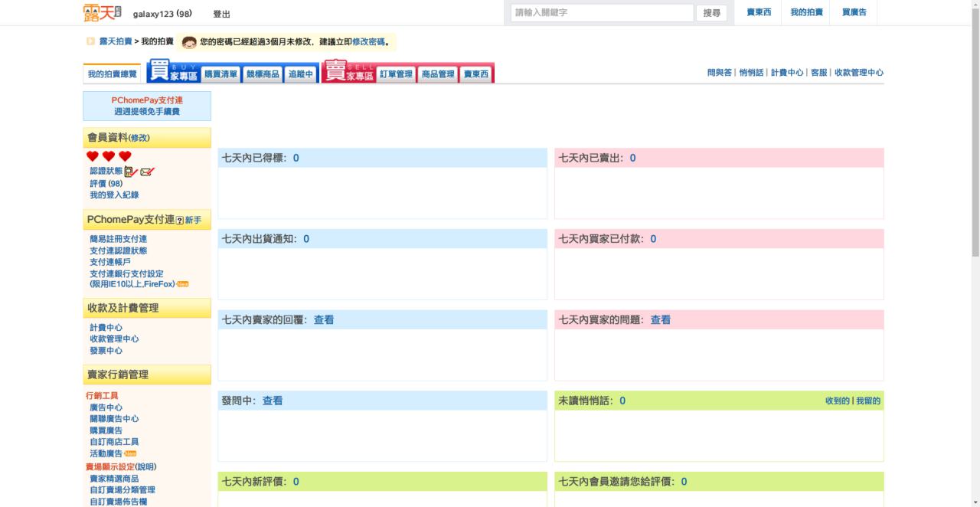This screenshot has height=507, width=980.
Task: Open 支付連認證狀態
Action: coord(118,250)
